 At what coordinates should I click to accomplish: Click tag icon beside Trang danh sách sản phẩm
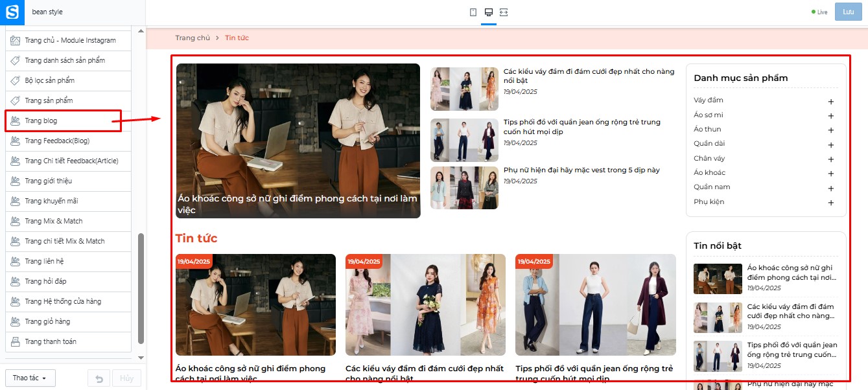click(16, 60)
